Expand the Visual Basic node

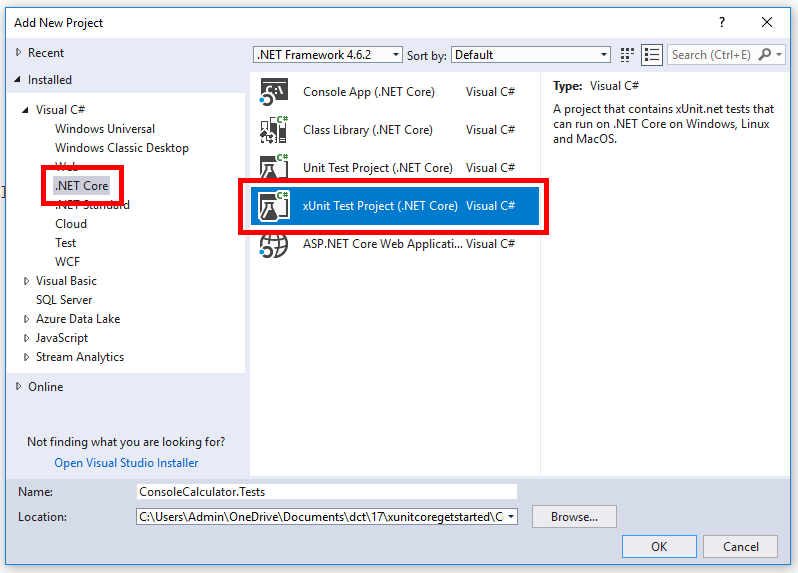tap(26, 281)
